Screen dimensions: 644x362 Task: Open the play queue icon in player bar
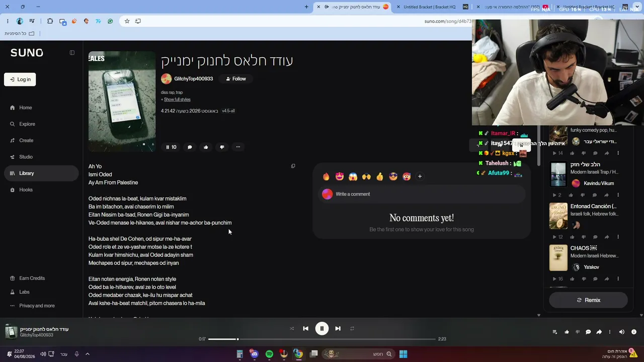554,332
